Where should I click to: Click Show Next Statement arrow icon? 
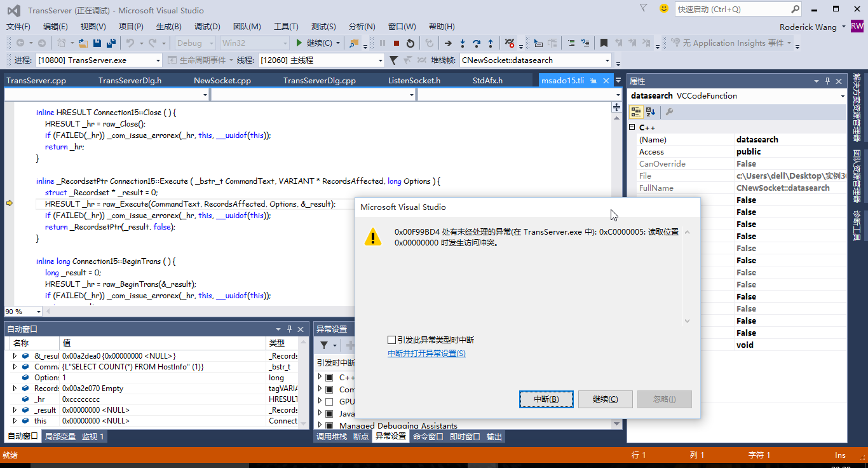[x=448, y=43]
